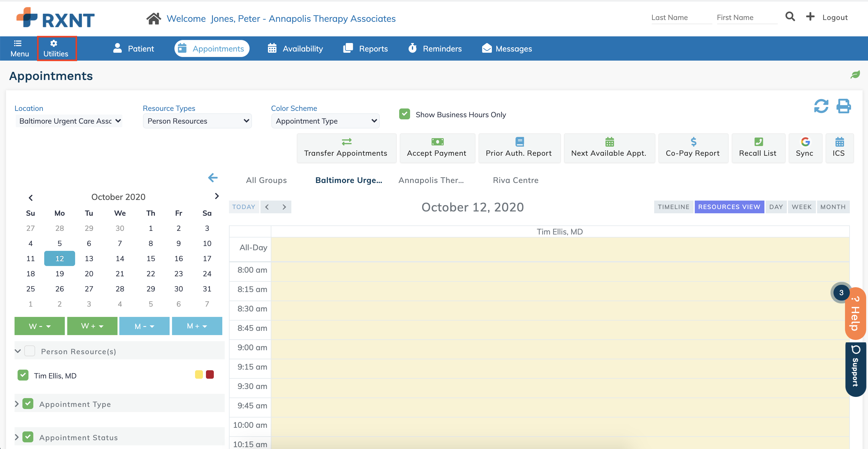This screenshot has width=868, height=449.
Task: Open the M + months forward dropdown
Action: point(197,326)
